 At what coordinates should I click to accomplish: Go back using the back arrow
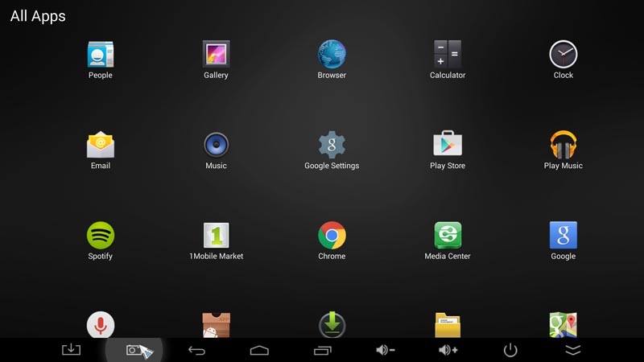pos(196,351)
